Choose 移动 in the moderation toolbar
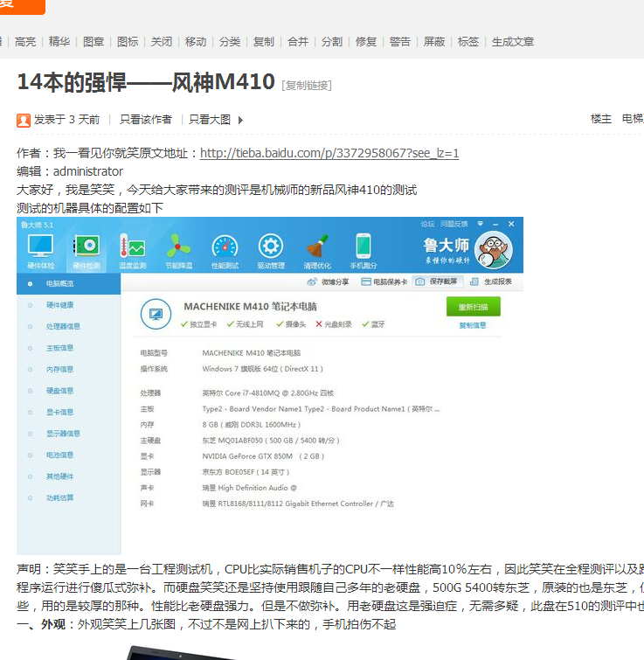The width and height of the screenshot is (644, 660). tap(196, 42)
